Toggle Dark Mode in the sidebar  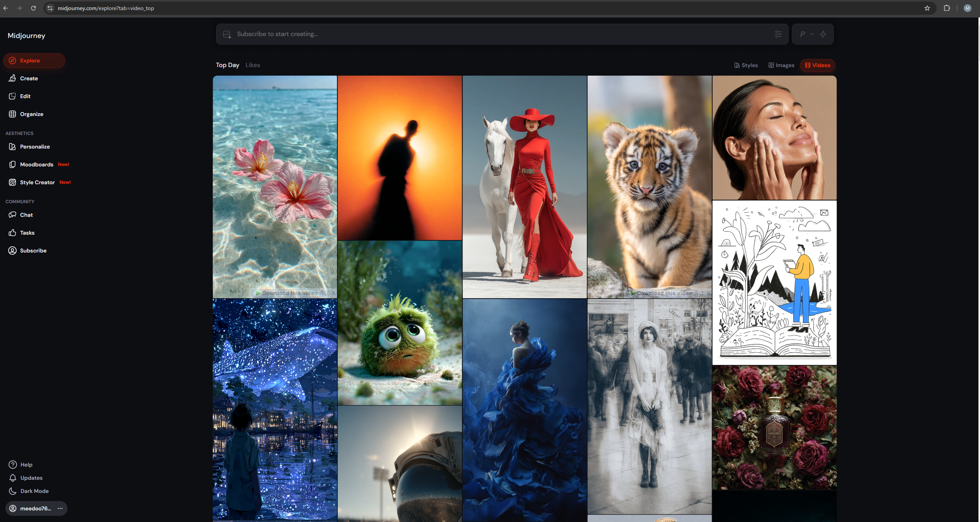[x=34, y=491]
